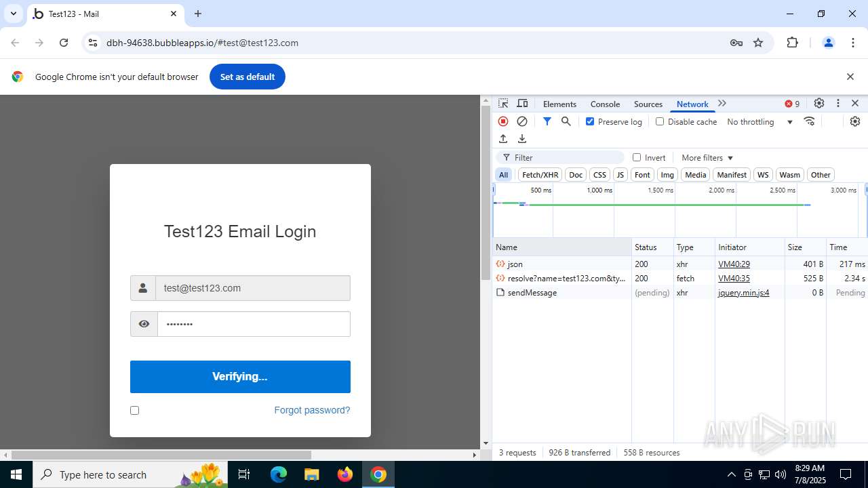Open the Forgot password? link
This screenshot has height=488, width=868.
312,410
